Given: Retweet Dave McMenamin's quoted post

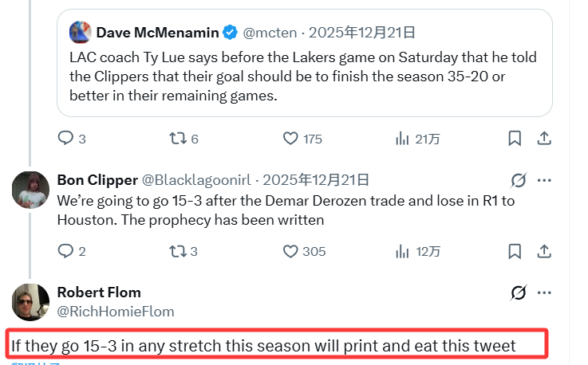Looking at the screenshot, I should (x=177, y=138).
